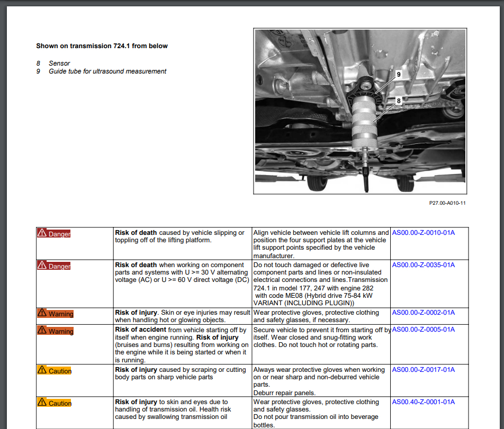This screenshot has width=504, height=429.
Task: Open link AS00.00-Z-0002-01A
Action: pyautogui.click(x=424, y=313)
